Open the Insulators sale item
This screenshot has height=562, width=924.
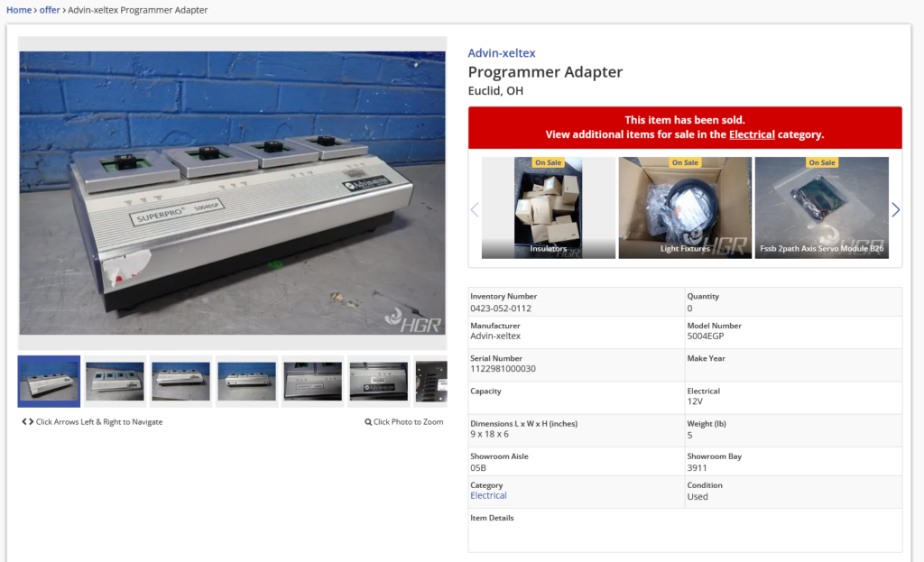[548, 207]
